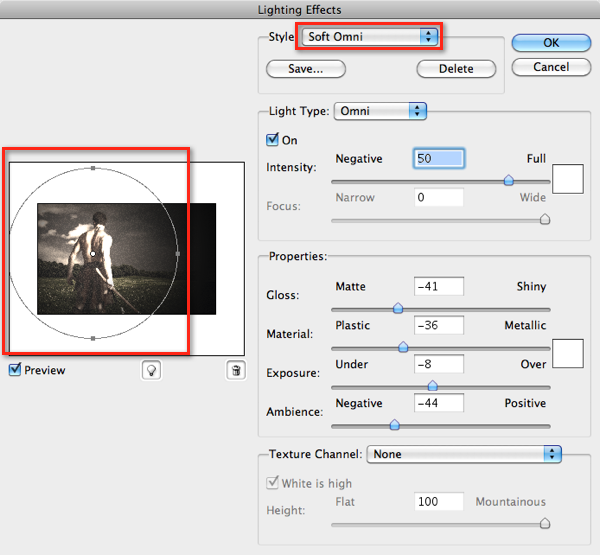Click the Ambience value field showing -44

coord(439,403)
